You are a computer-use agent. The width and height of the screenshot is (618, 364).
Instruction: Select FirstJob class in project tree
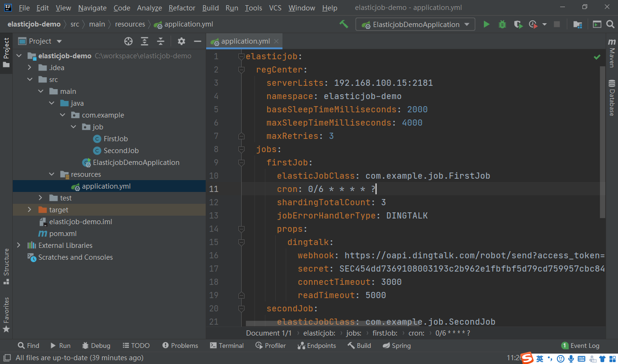tap(116, 139)
